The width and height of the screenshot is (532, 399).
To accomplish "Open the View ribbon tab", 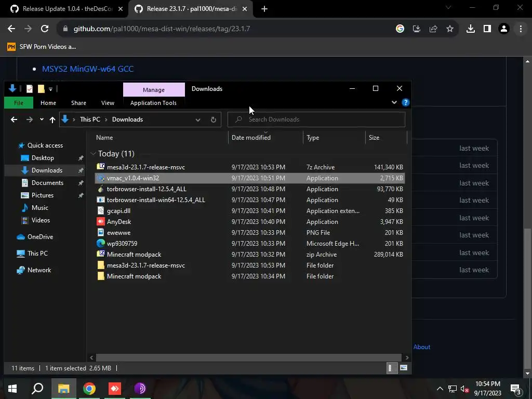I will coord(108,103).
